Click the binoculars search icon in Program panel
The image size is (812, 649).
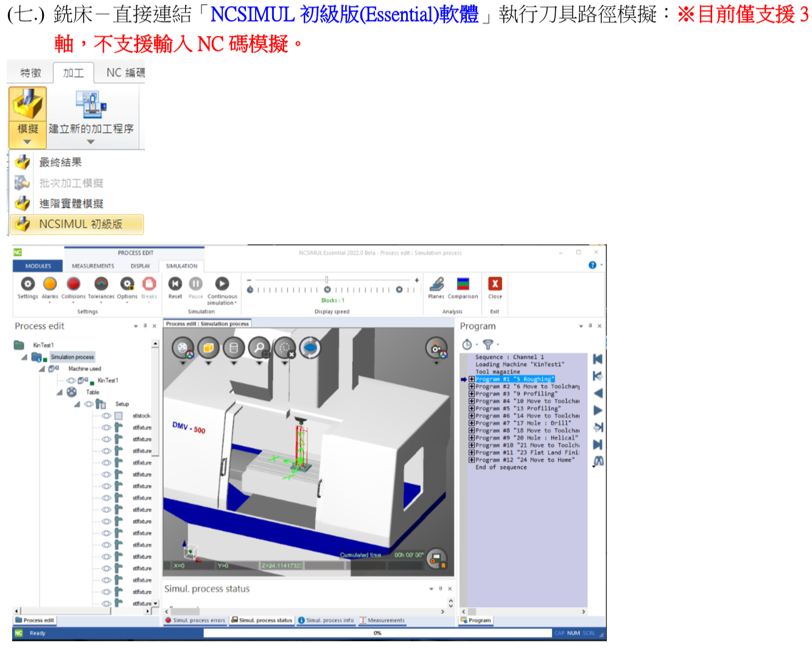coord(598,462)
